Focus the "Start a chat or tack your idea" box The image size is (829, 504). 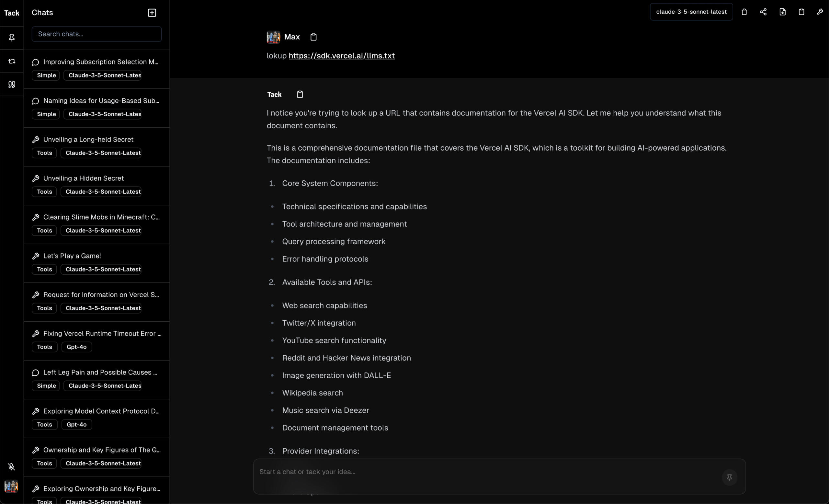pos(484,472)
